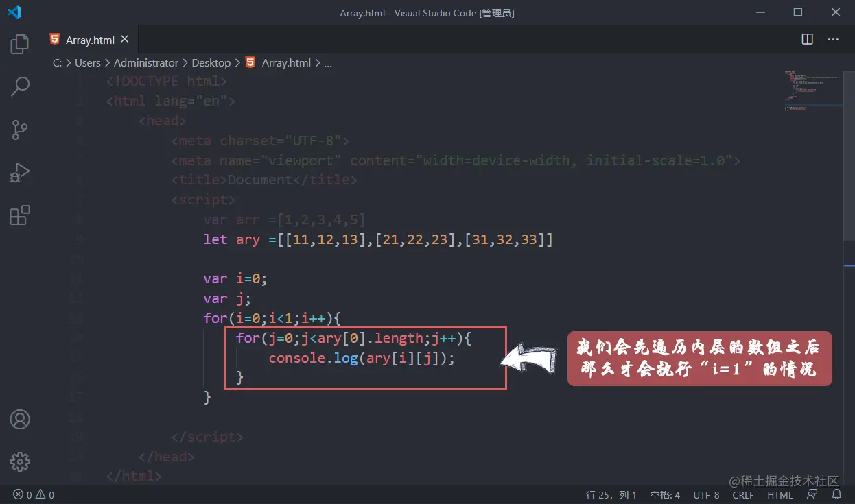
Task: Click the Administrator breadcrumb segment
Action: (x=146, y=62)
